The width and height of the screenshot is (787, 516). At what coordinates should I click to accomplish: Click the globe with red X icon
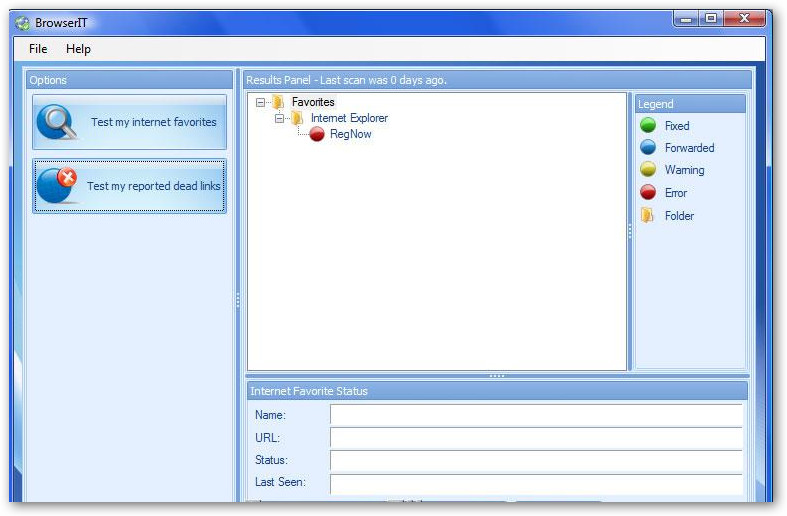(x=57, y=186)
